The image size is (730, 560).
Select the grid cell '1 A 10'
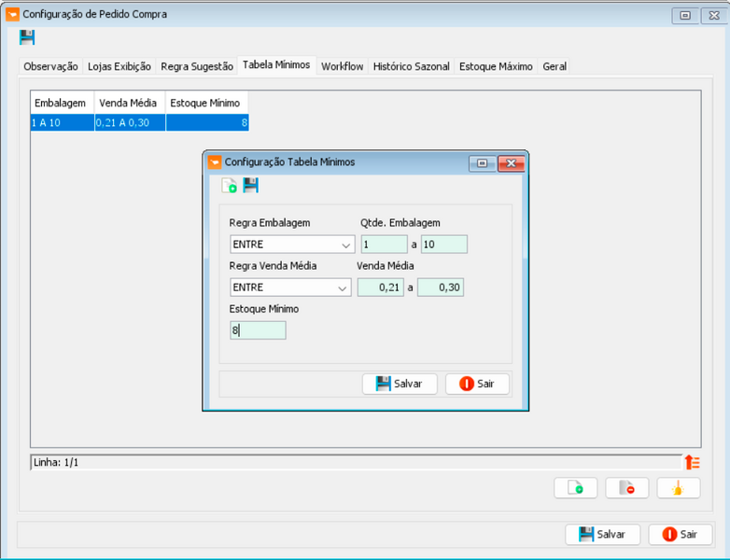point(63,123)
